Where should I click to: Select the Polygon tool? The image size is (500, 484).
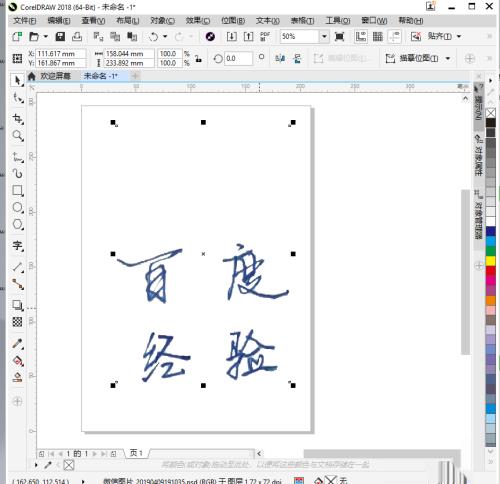point(17,224)
